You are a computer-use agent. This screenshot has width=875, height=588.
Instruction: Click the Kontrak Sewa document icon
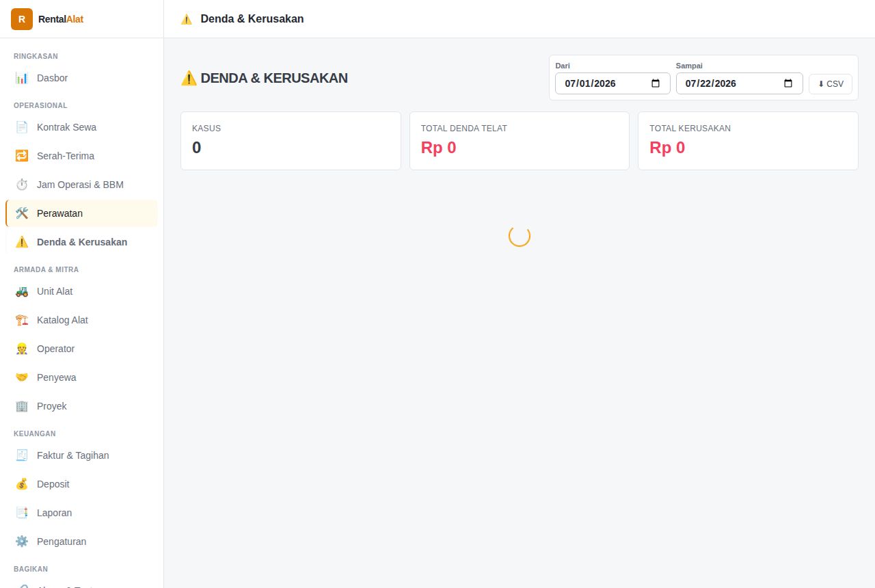(22, 127)
